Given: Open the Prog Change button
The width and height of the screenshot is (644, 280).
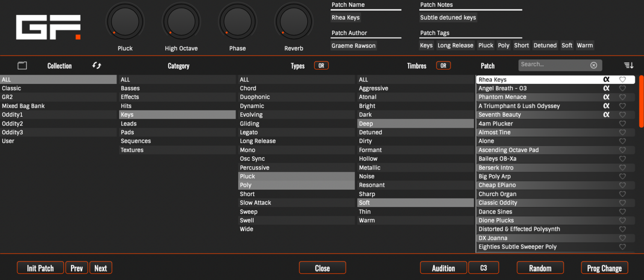Looking at the screenshot, I should click(604, 267).
